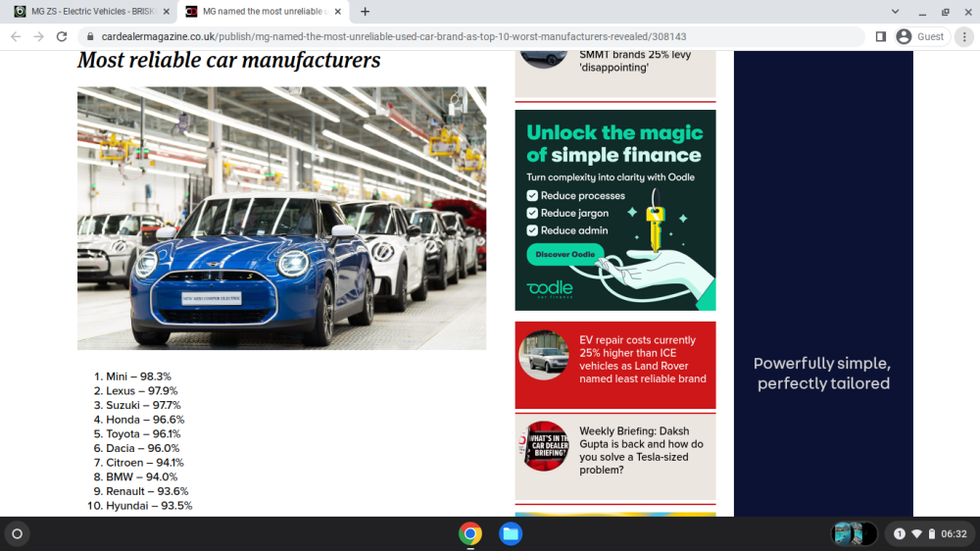Click the notification count indicator
This screenshot has width=980, height=551.
point(900,534)
